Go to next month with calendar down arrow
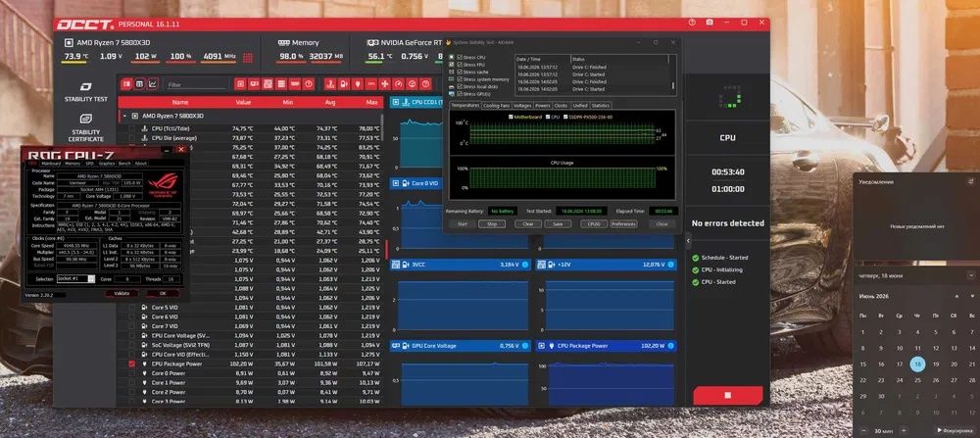The height and width of the screenshot is (438, 980). [x=971, y=296]
